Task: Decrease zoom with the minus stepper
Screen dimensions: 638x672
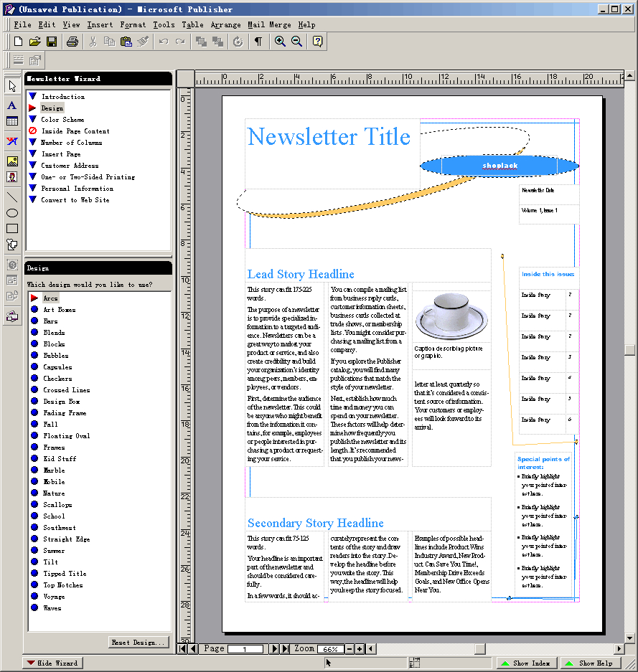Action: [350, 648]
